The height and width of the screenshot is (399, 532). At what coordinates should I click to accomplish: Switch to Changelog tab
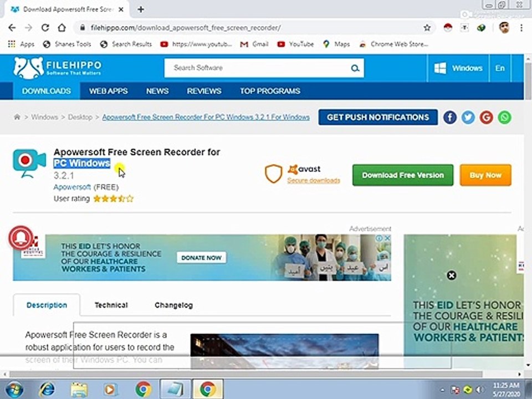click(173, 305)
